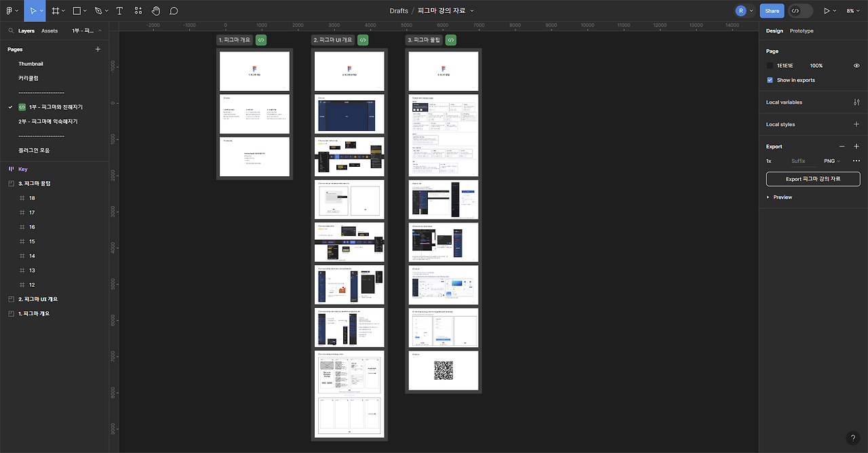868x453 pixels.
Task: Add export setting plus icon
Action: click(x=856, y=146)
